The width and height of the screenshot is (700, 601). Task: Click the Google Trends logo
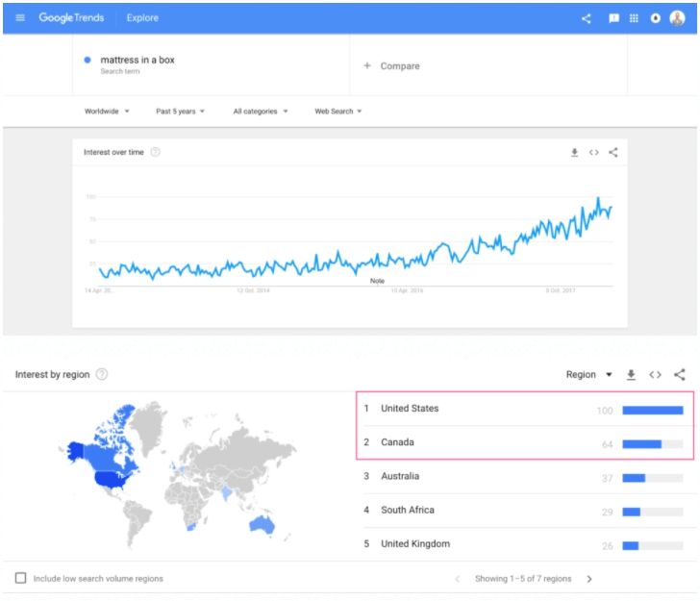click(71, 18)
